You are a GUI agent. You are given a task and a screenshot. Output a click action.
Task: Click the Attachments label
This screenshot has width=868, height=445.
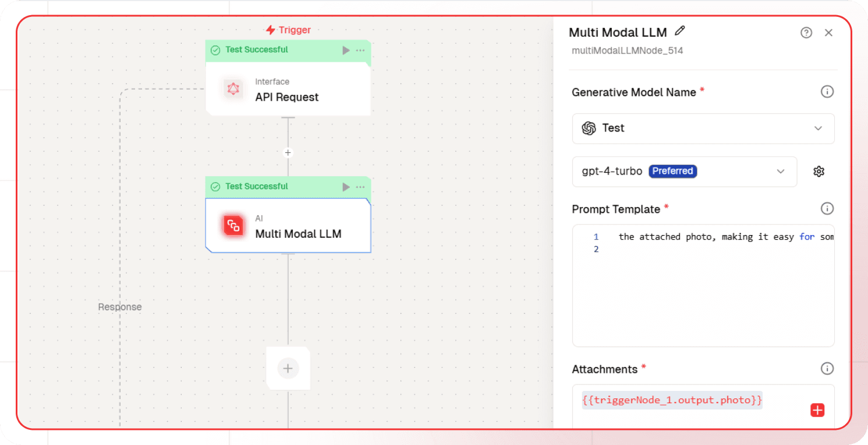point(605,369)
